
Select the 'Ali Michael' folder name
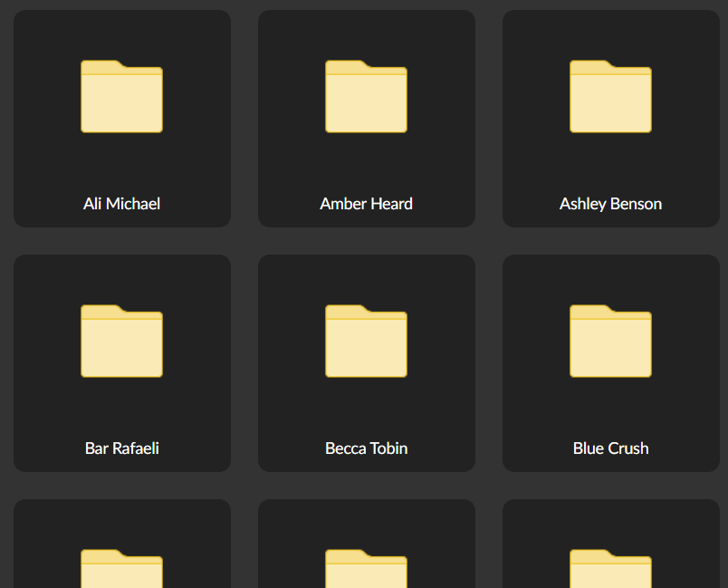coord(121,204)
